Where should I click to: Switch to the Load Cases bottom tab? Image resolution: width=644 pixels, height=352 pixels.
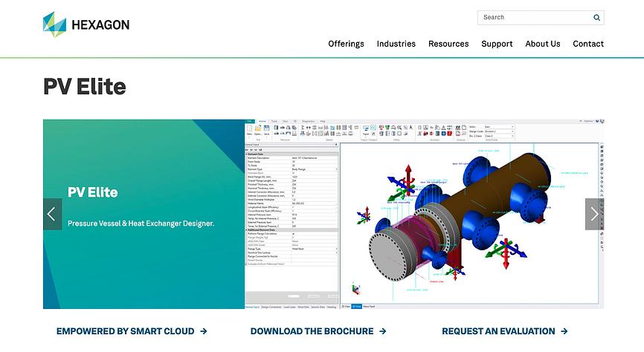pos(289,307)
